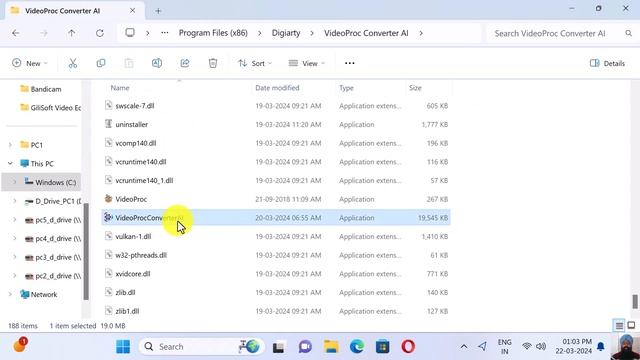This screenshot has width=640, height=360.
Task: Expand chevron after Digiarty breadcrumb
Action: pyautogui.click(x=312, y=33)
